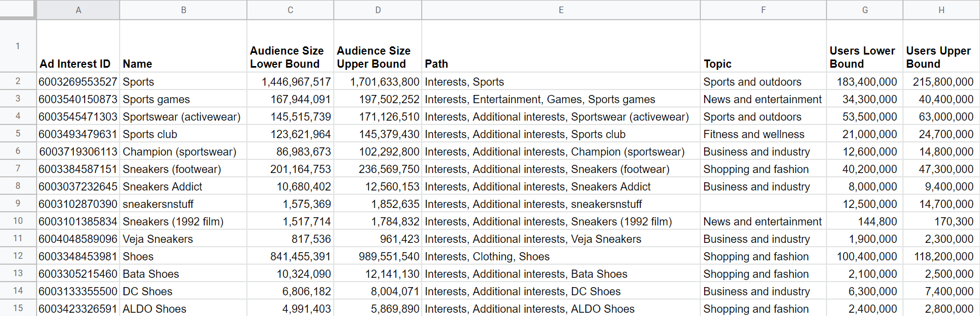Click column H header 'Users Upper Bound'

(x=941, y=9)
